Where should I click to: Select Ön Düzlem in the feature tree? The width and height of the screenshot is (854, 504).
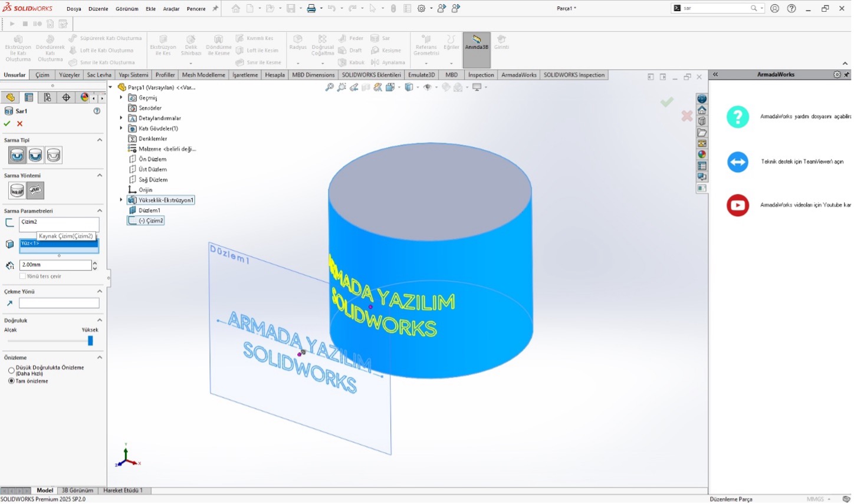[x=147, y=159]
